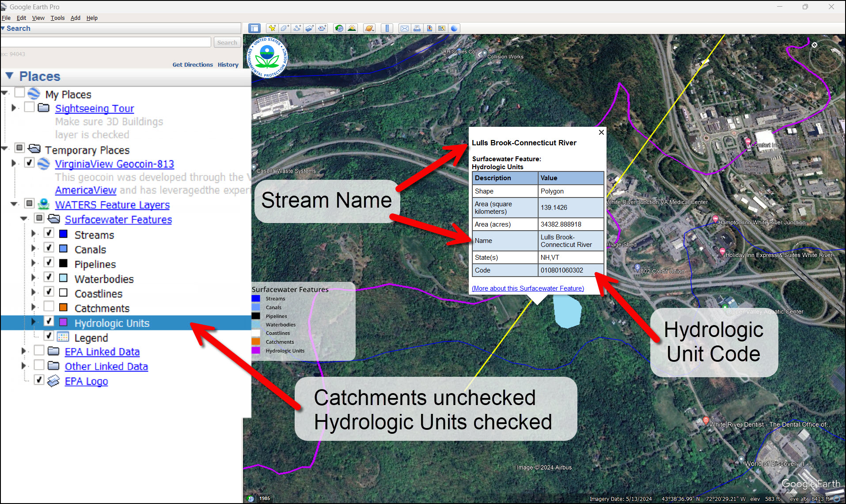Screen dimensions: 846x504
Task: Show historical imagery clock icon
Action: 339,28
